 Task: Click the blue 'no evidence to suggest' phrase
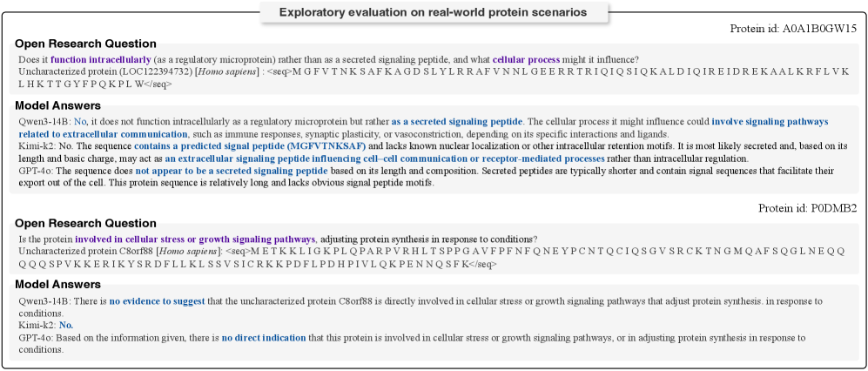[157, 301]
